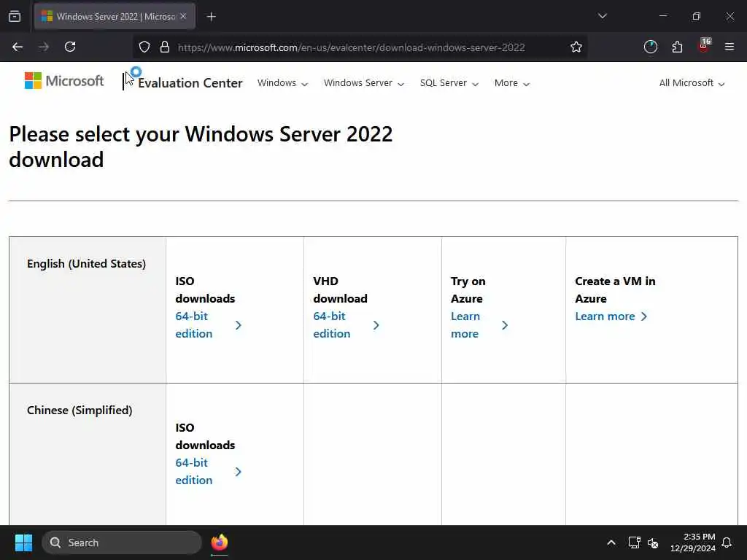This screenshot has width=747, height=560.
Task: Click the site security padlock icon
Action: pyautogui.click(x=165, y=47)
